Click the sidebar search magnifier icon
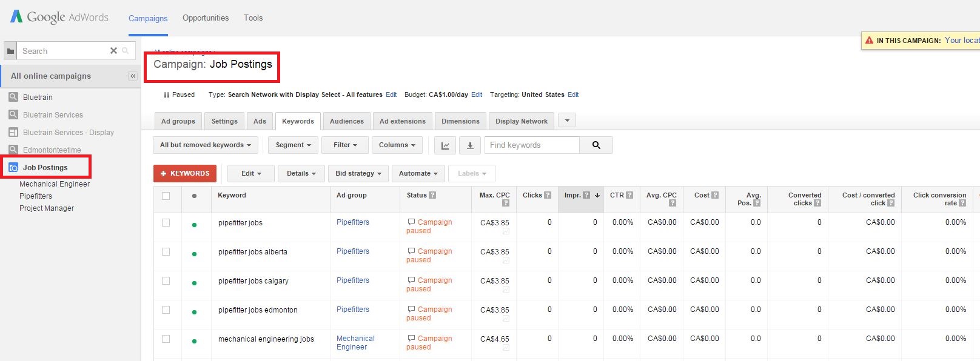The height and width of the screenshot is (361, 980). [x=126, y=51]
